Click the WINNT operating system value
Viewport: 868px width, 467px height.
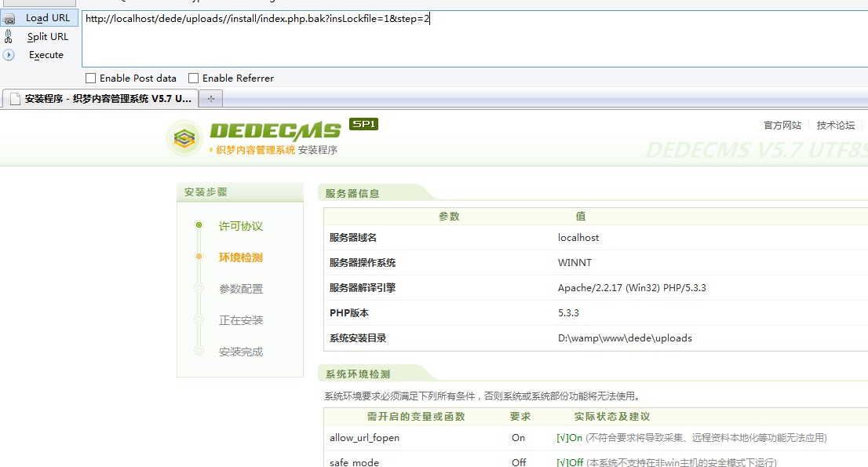574,263
